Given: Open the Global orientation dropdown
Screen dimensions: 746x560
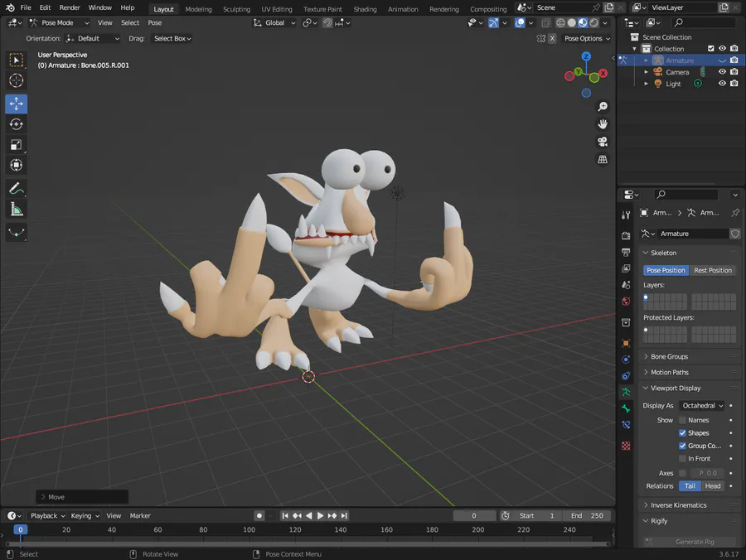Looking at the screenshot, I should 274,23.
